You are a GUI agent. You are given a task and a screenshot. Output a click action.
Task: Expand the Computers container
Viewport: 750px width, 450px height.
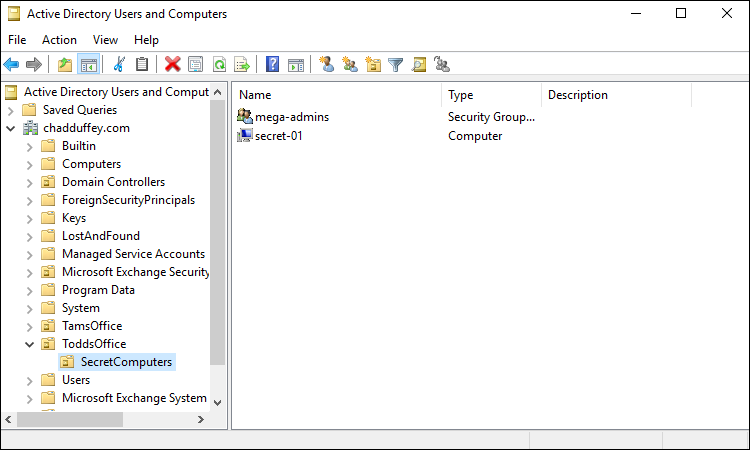point(30,165)
